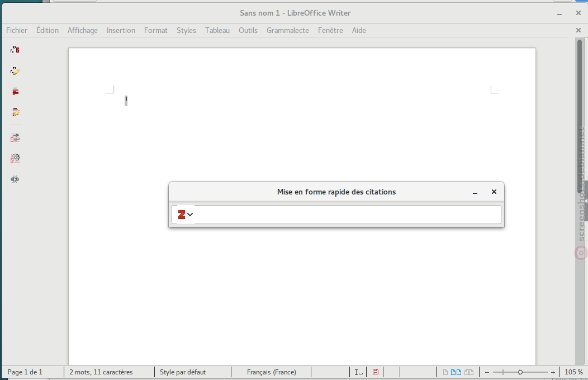Open the Affichage menu
This screenshot has height=380, width=588.
83,30
